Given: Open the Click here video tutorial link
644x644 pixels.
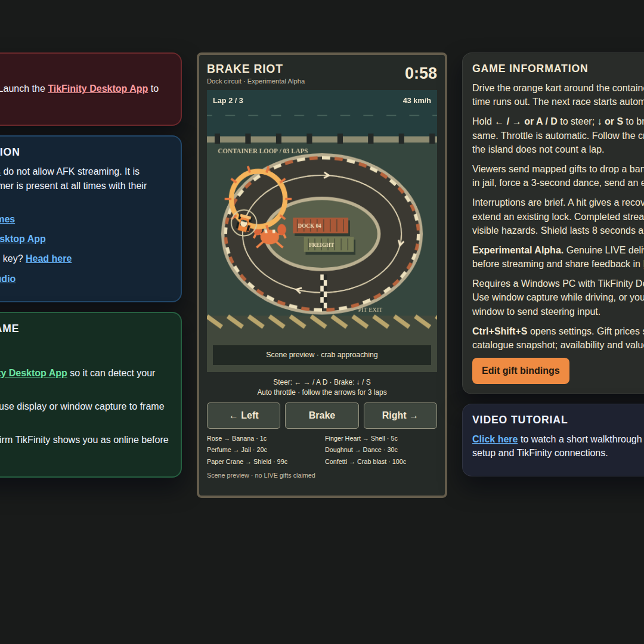Looking at the screenshot, I should [494, 439].
